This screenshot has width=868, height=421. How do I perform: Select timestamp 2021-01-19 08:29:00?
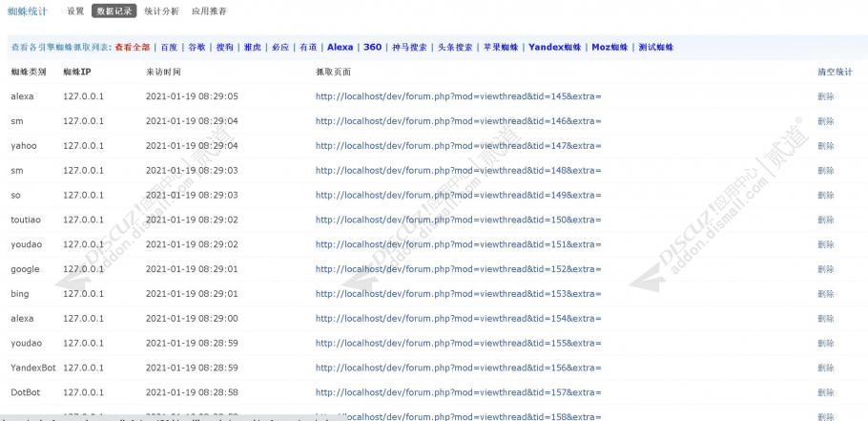tap(192, 318)
